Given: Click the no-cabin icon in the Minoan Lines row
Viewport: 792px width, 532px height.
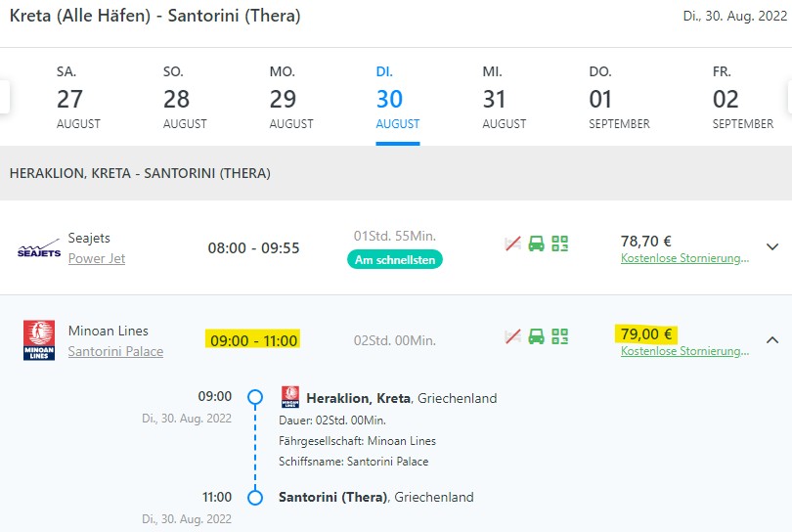Looking at the screenshot, I should coord(511,336).
